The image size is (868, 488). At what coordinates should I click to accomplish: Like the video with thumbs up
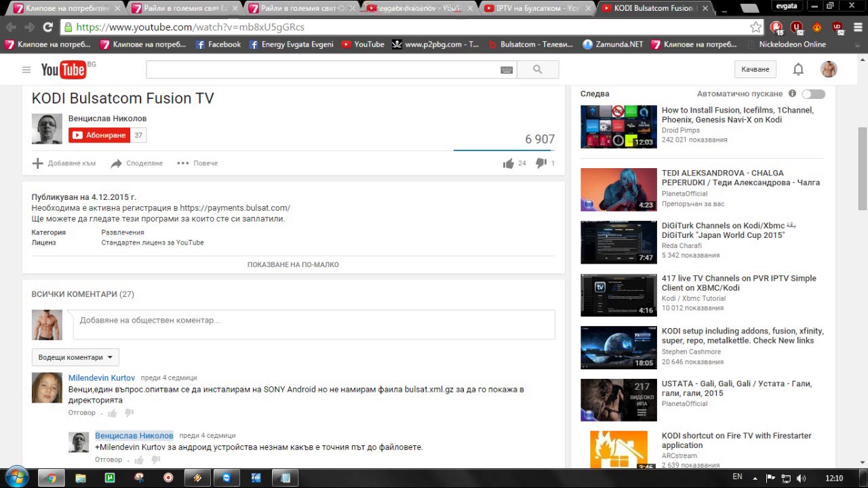(x=509, y=163)
